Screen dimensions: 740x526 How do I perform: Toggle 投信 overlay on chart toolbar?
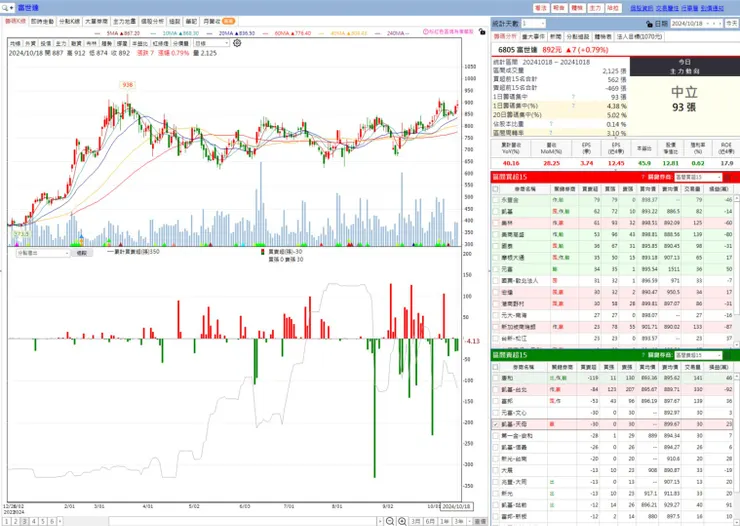pos(46,43)
